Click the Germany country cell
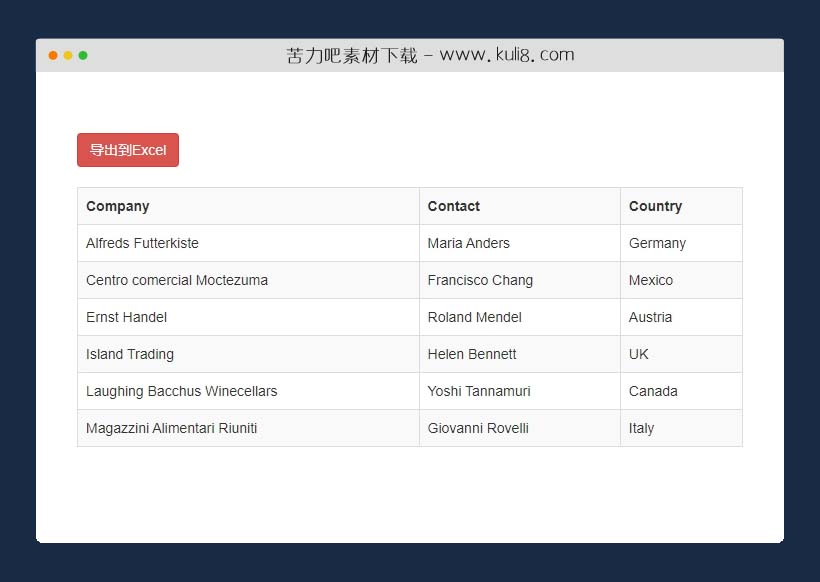Viewport: 820px width, 582px height. [x=657, y=243]
